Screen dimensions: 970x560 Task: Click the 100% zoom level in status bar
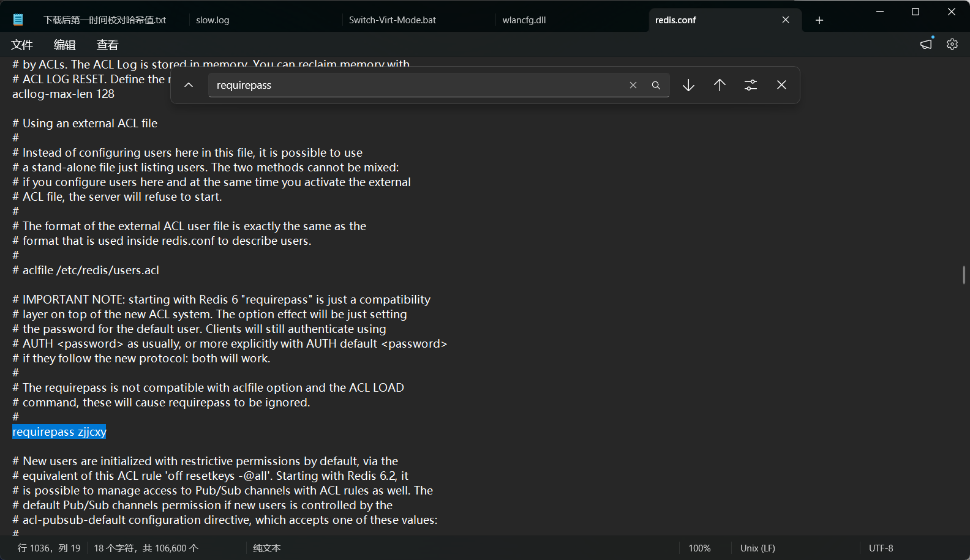pyautogui.click(x=699, y=548)
